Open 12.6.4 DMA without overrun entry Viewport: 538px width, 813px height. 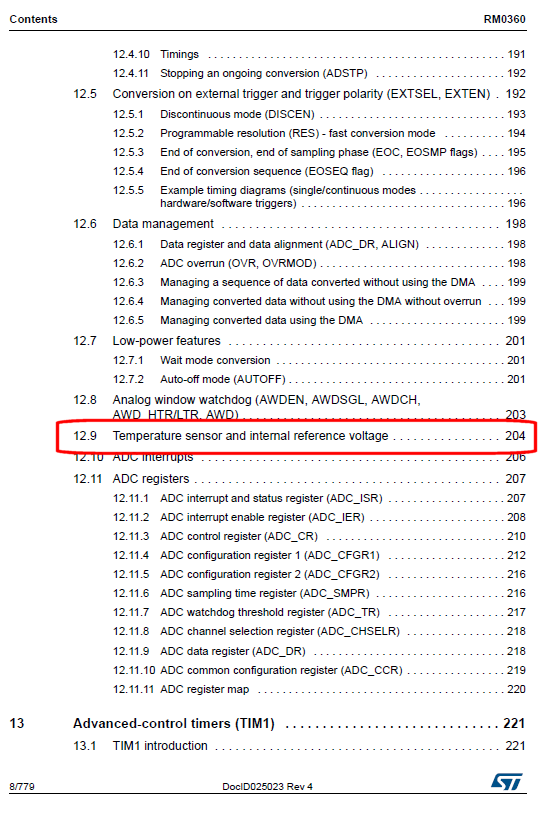tap(319, 301)
